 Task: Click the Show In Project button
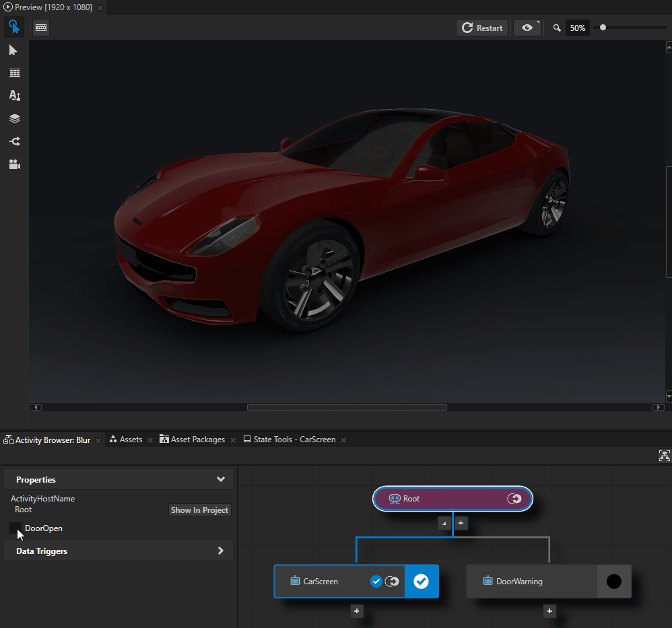click(x=199, y=510)
